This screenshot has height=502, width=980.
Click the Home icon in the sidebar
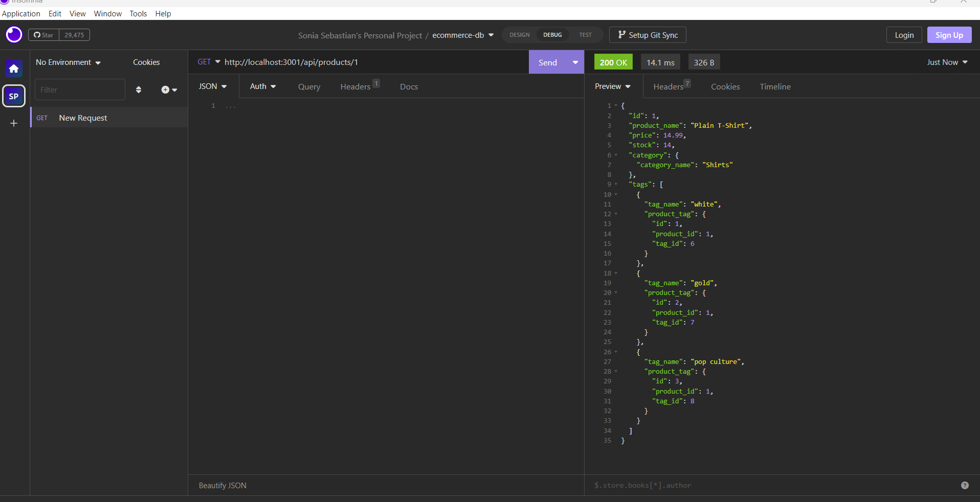tap(13, 69)
